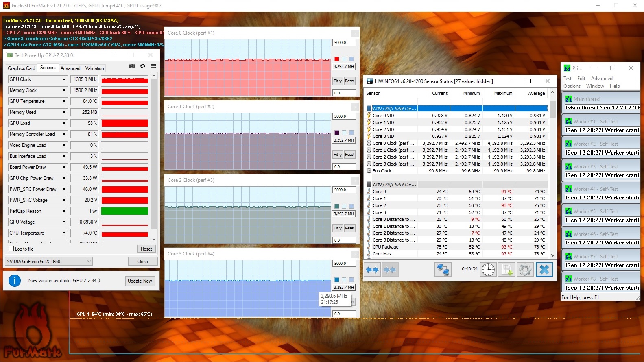Open the Prime95 Edit menu
Image resolution: width=644 pixels, height=362 pixels.
tap(581, 79)
